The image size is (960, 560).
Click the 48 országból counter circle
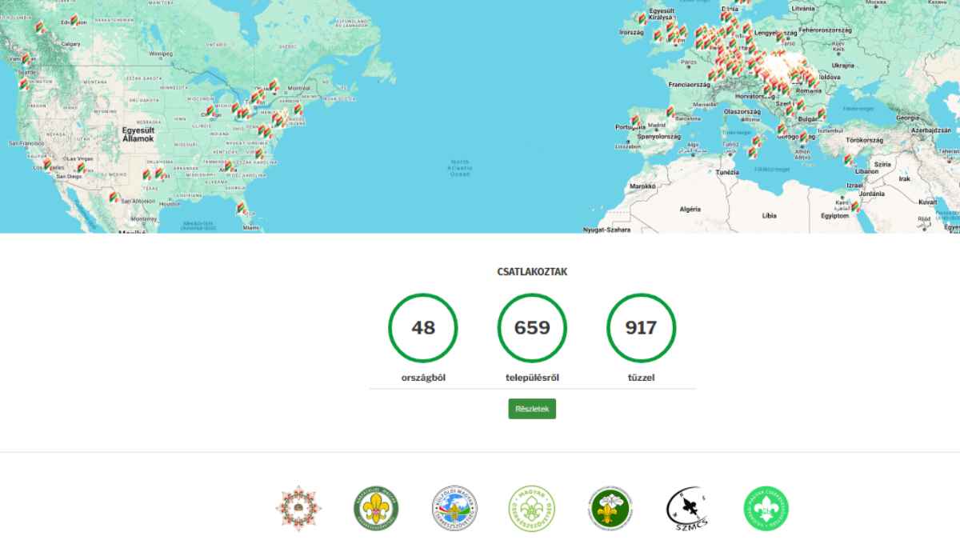point(422,328)
